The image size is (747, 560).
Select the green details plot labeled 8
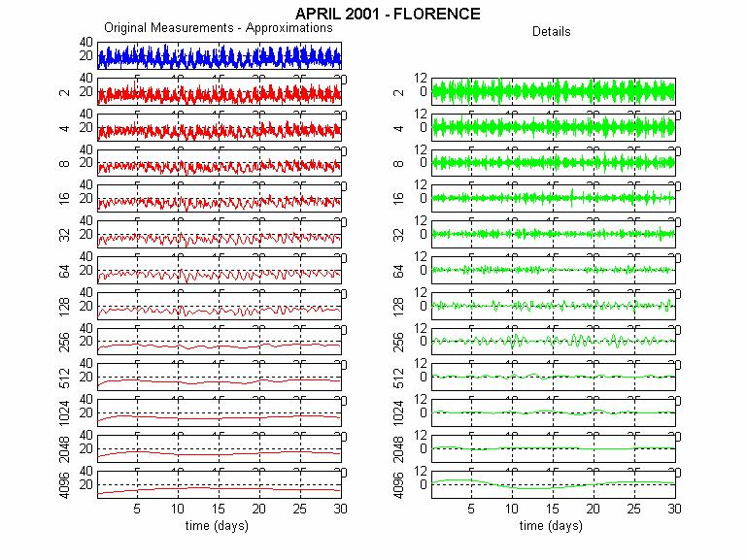coord(554,163)
